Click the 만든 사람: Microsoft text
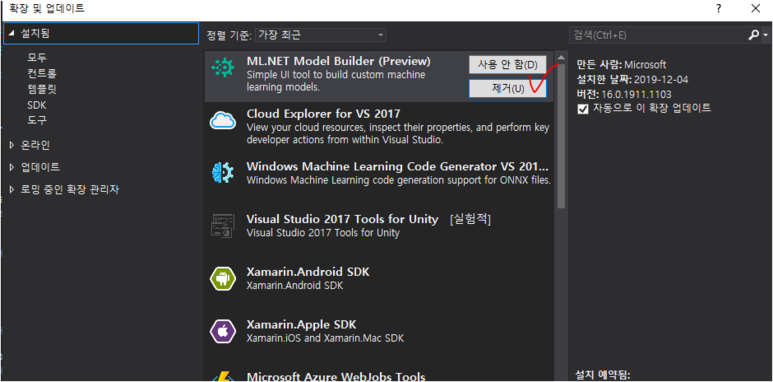This screenshot has height=382, width=773. [x=621, y=65]
